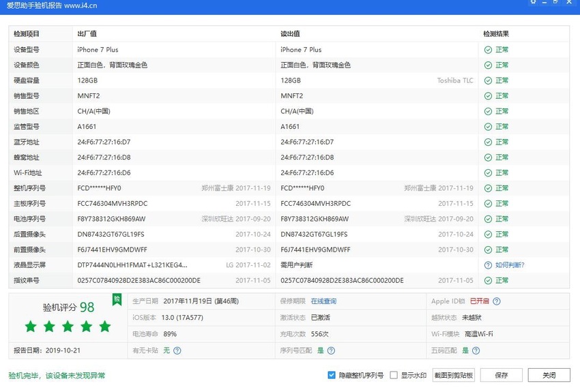Click 出厂值 serial FCC746304MVH3RPDC
580x392 pixels.
click(112, 204)
